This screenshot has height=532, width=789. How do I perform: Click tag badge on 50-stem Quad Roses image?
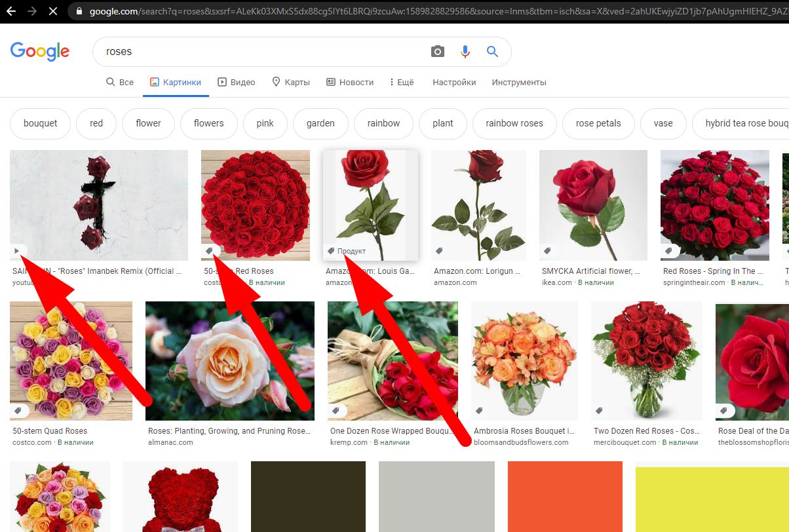pyautogui.click(x=19, y=411)
